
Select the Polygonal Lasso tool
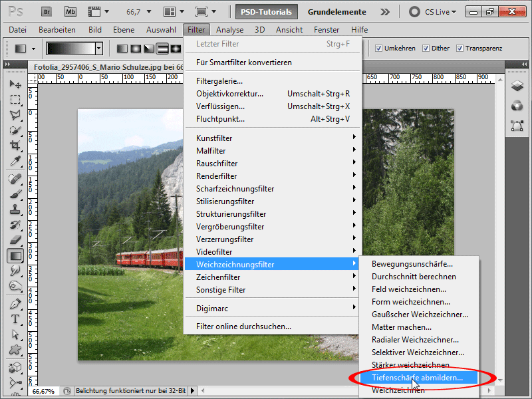(x=15, y=115)
